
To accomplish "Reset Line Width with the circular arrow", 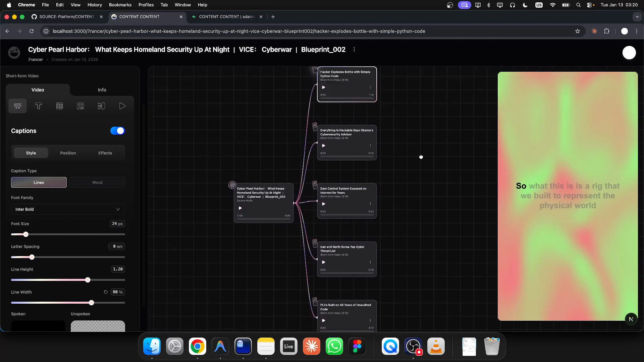I will [x=106, y=292].
